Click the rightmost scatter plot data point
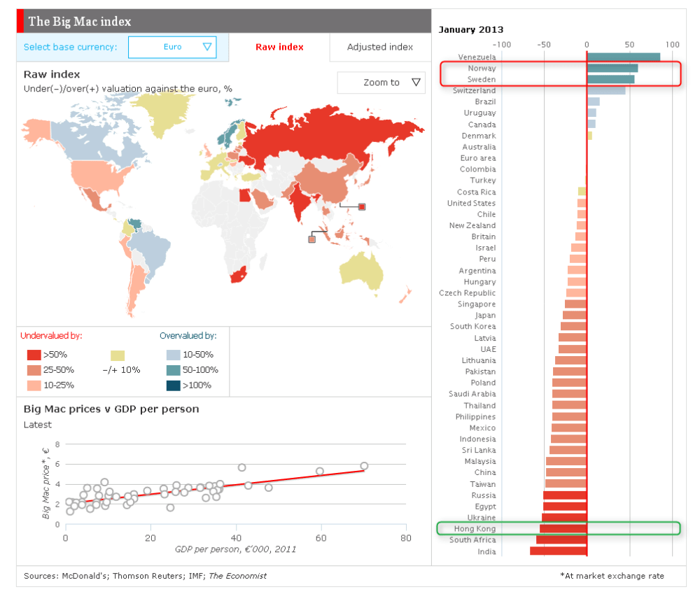Image resolution: width=700 pixels, height=594 pixels. (x=363, y=465)
